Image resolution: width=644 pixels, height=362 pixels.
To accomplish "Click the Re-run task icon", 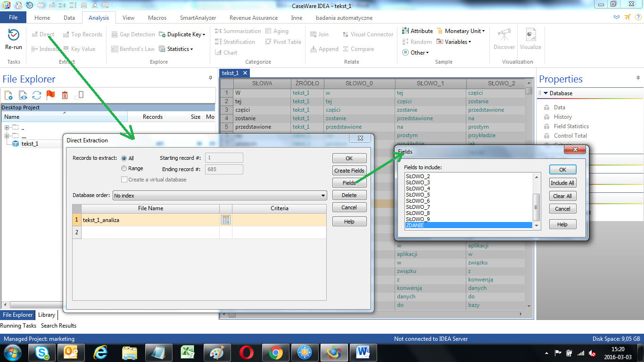I will 13,39.
